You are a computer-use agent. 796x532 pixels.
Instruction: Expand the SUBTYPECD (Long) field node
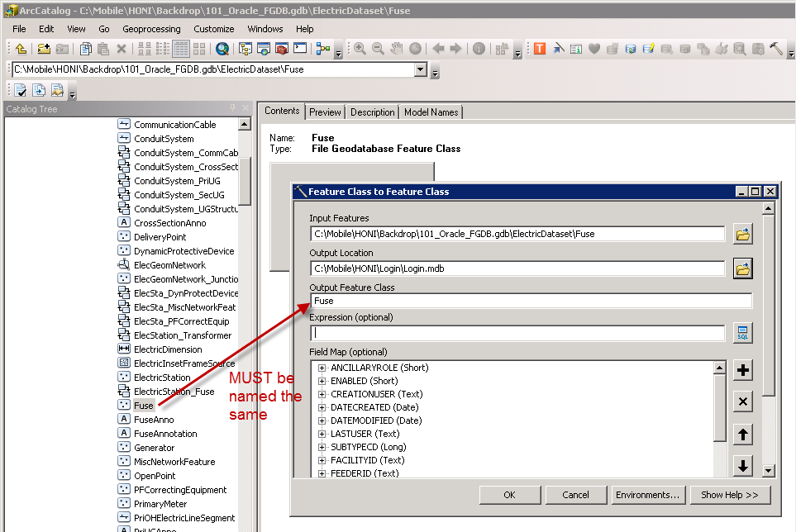322,447
